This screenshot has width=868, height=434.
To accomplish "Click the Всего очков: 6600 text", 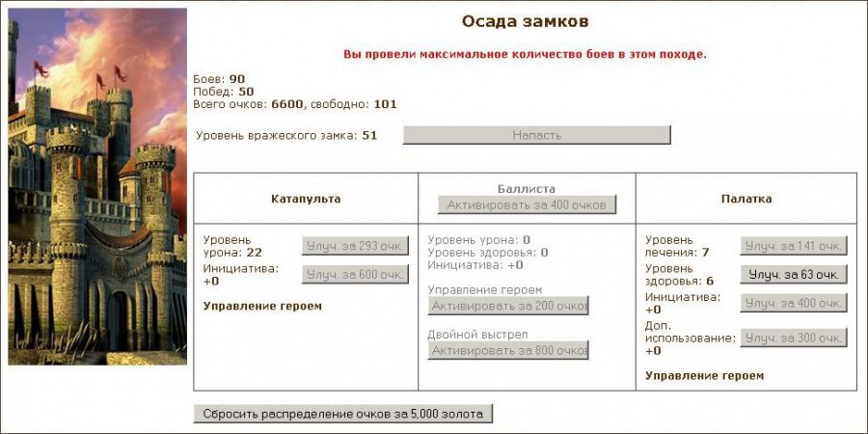I will pyautogui.click(x=248, y=104).
